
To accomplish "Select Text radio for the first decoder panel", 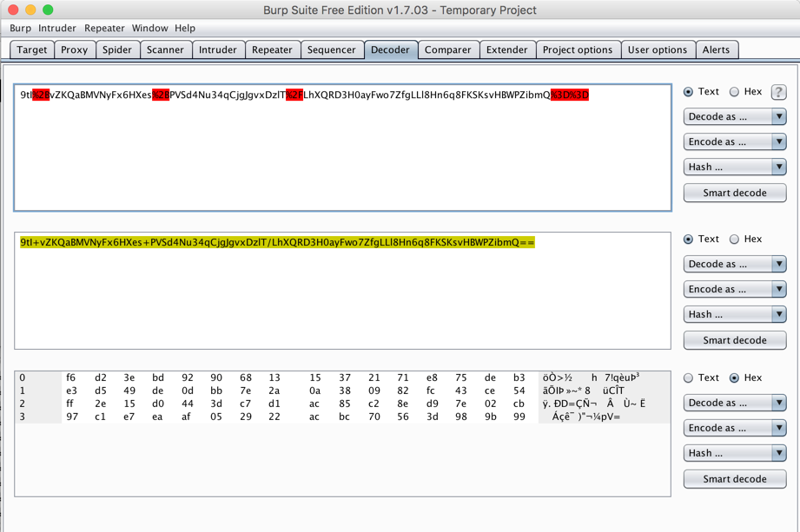I will pyautogui.click(x=688, y=92).
